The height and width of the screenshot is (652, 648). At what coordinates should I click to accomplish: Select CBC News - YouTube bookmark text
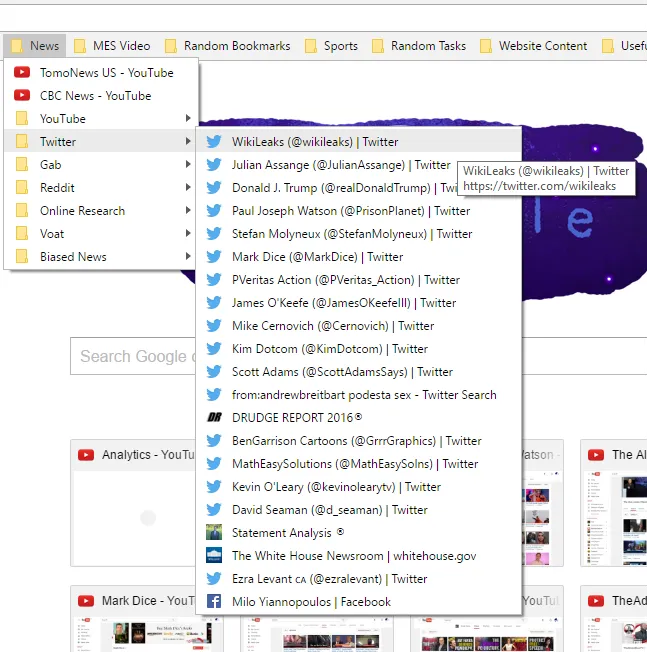(96, 96)
